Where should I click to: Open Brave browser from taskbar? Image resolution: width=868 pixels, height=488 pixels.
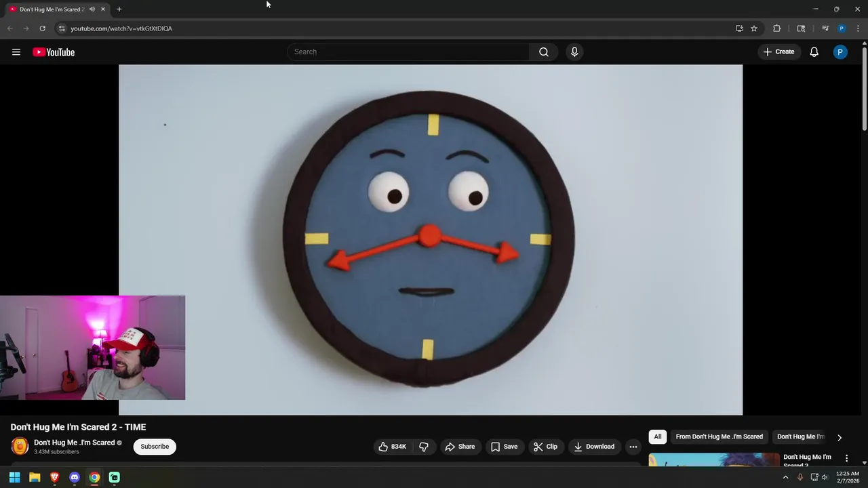[x=55, y=477]
